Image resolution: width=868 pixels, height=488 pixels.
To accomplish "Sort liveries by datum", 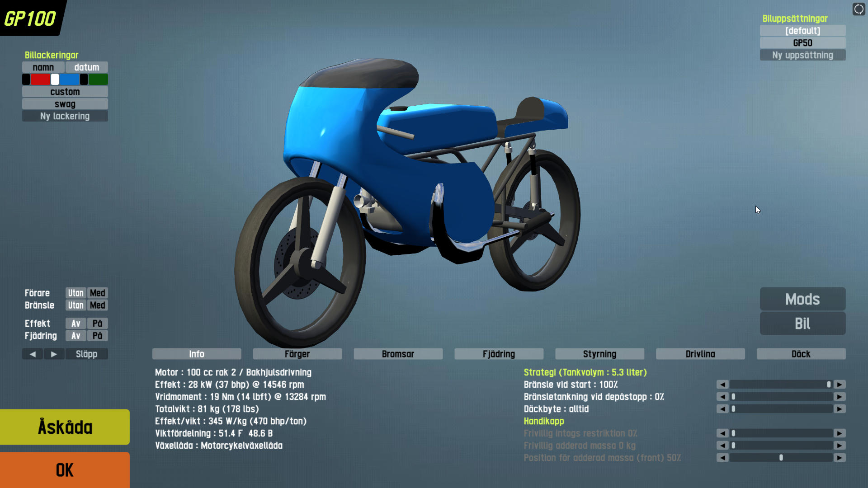I will pos(86,67).
